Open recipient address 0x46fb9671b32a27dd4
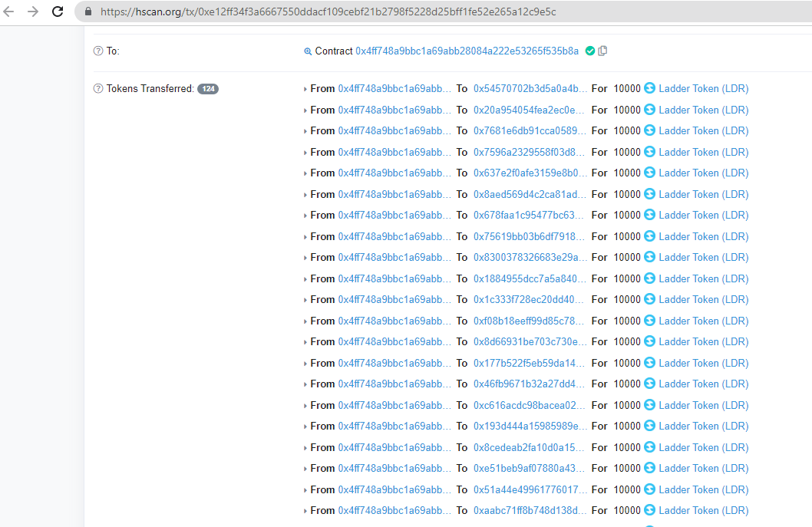Image resolution: width=812 pixels, height=527 pixels. coord(529,384)
